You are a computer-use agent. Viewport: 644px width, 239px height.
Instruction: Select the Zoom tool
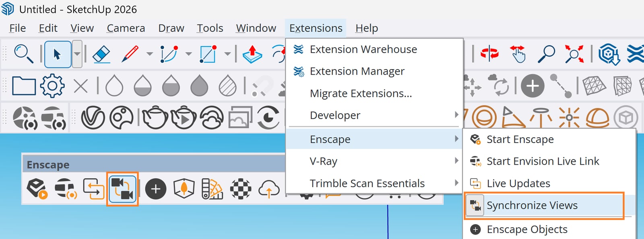coord(546,54)
